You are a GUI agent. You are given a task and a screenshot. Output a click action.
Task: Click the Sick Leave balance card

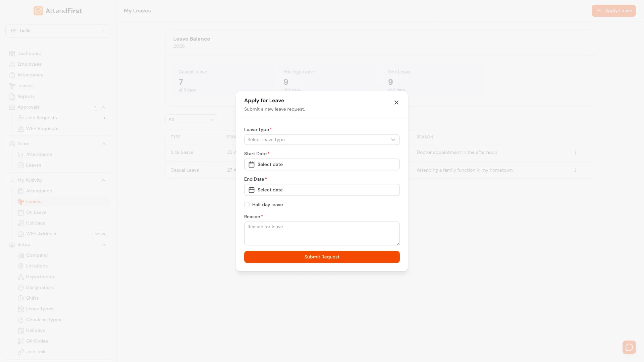tap(432, 81)
